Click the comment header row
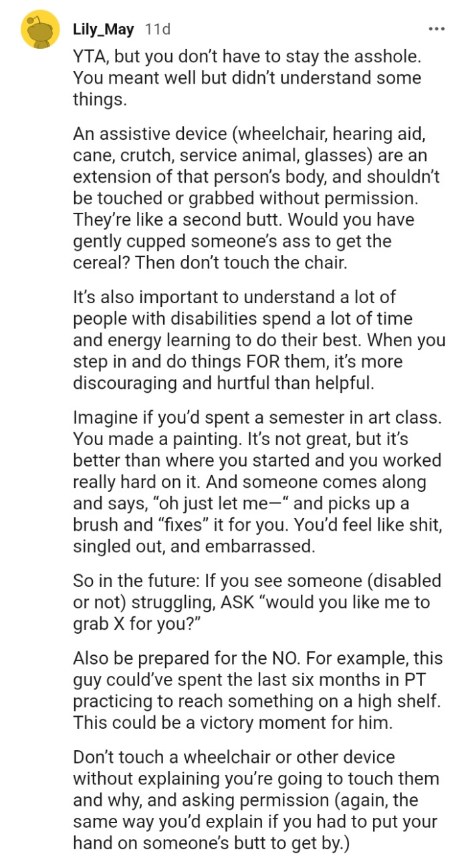The image size is (468, 868). (234, 28)
